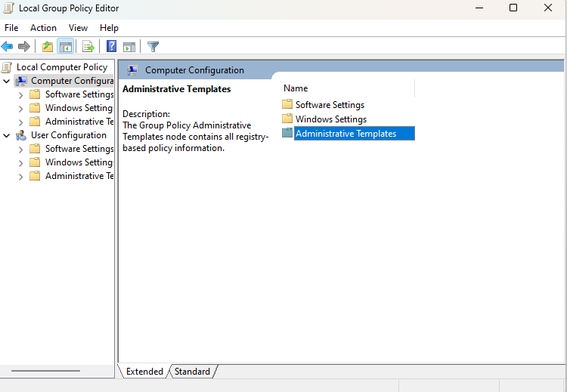
Task: Click the tree pane horizontal scrollbar
Action: pos(45,371)
